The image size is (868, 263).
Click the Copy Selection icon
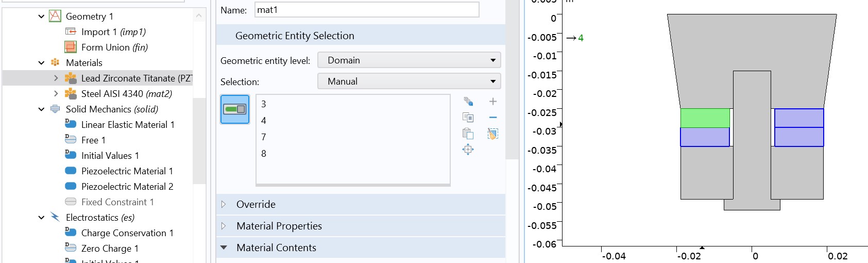point(468,118)
